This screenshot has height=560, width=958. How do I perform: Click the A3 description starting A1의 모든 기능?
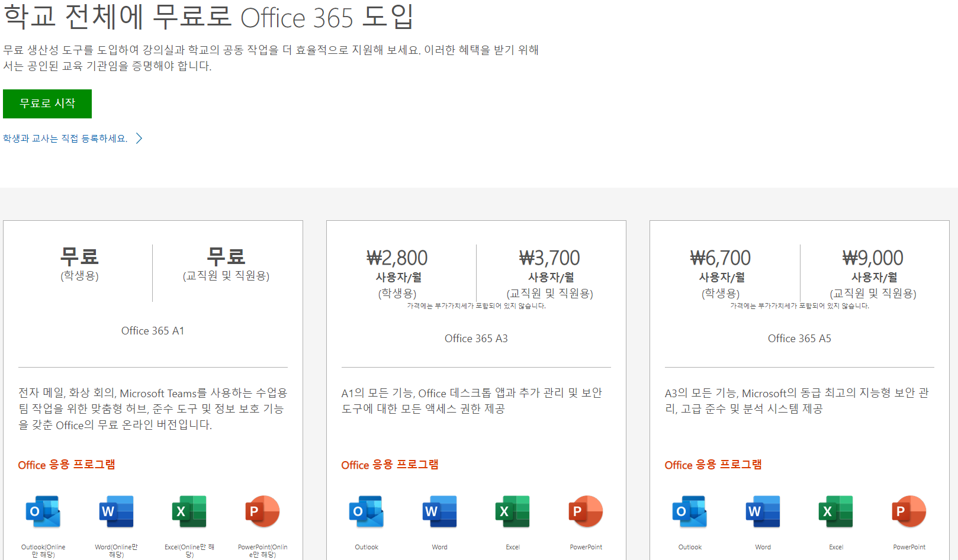[472, 401]
